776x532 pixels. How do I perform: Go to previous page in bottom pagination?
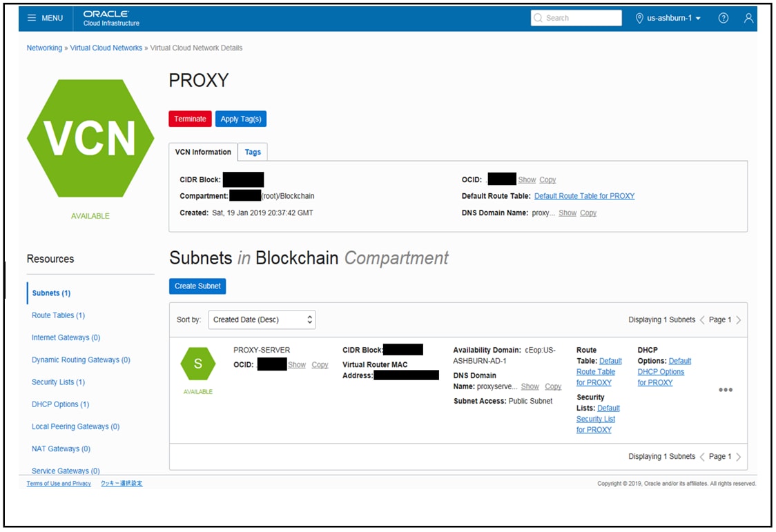click(702, 456)
